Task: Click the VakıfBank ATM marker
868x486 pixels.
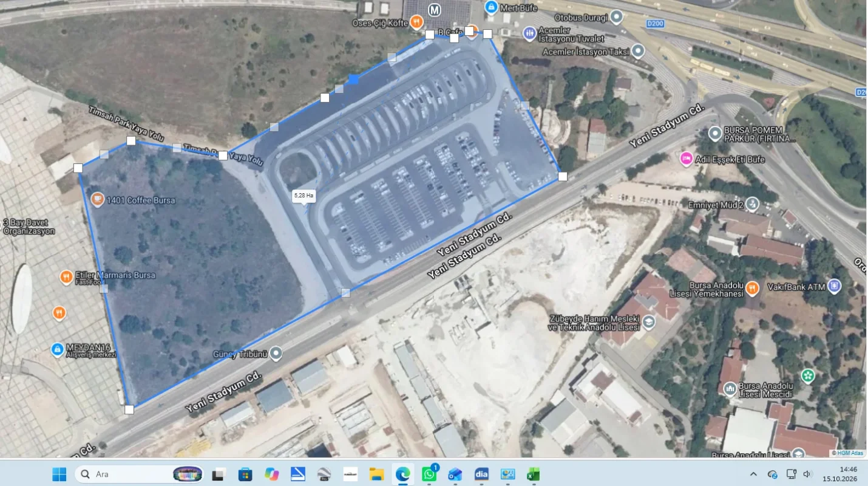Action: (x=835, y=286)
